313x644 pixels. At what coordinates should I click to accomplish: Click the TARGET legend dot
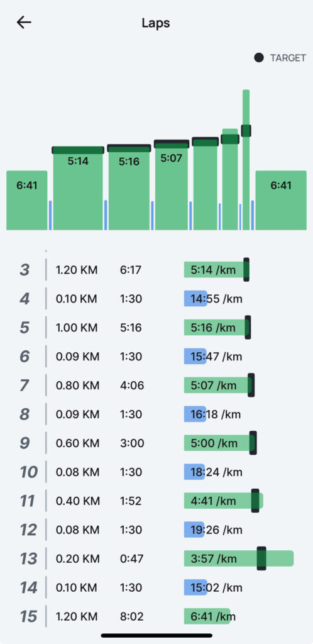click(x=259, y=58)
